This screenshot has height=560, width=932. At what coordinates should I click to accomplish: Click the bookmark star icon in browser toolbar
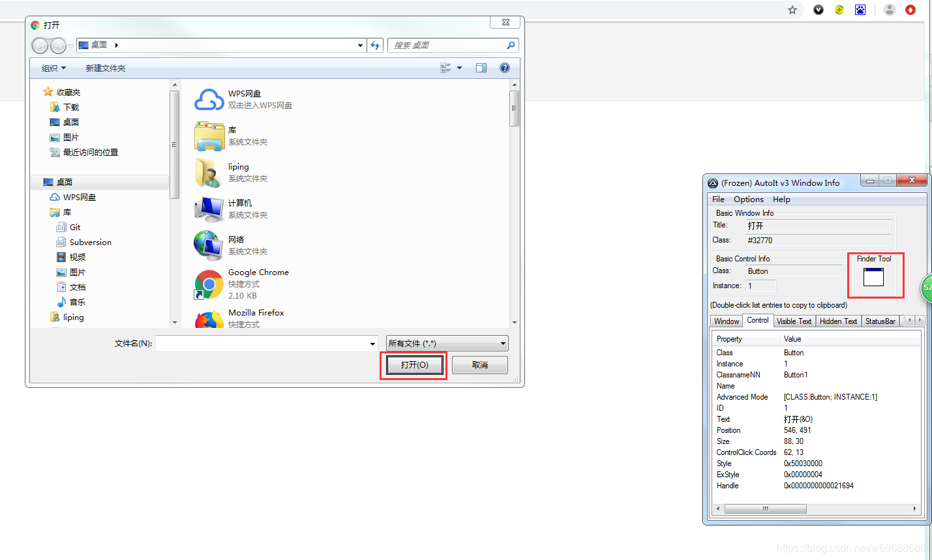click(792, 10)
